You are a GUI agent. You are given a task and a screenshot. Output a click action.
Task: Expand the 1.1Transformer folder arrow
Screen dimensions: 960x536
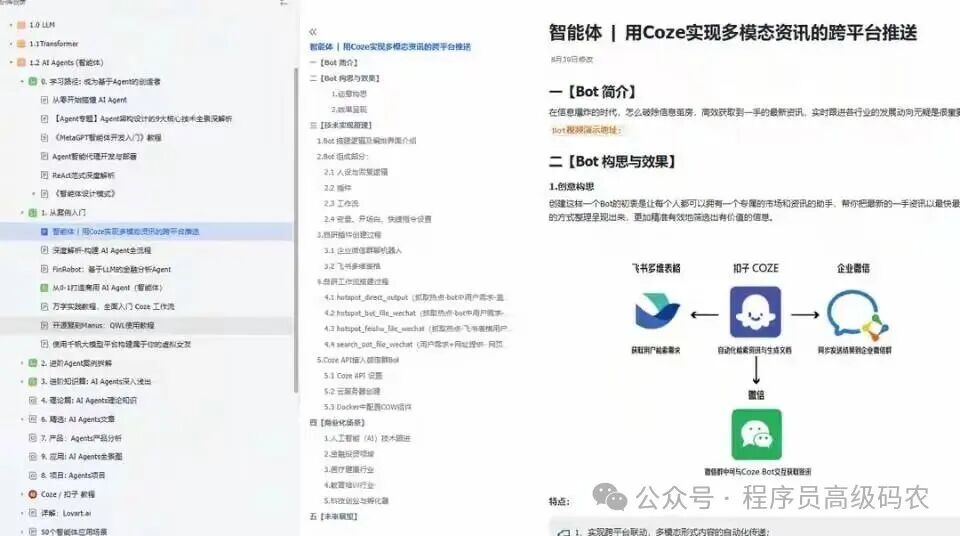(x=11, y=44)
